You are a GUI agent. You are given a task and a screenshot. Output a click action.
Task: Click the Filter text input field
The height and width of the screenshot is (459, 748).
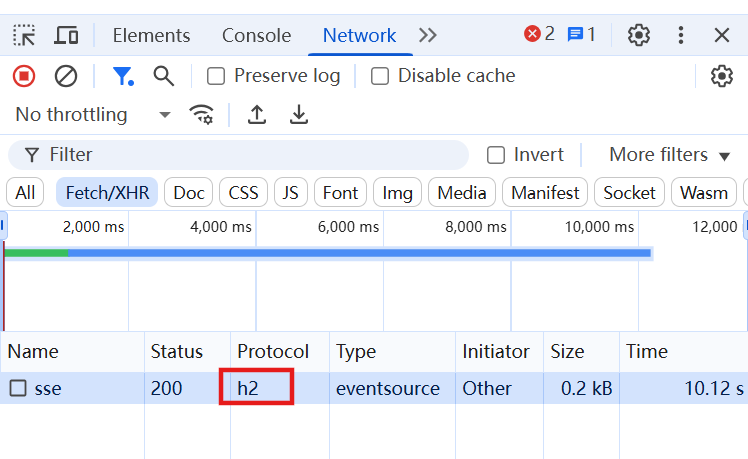point(239,155)
